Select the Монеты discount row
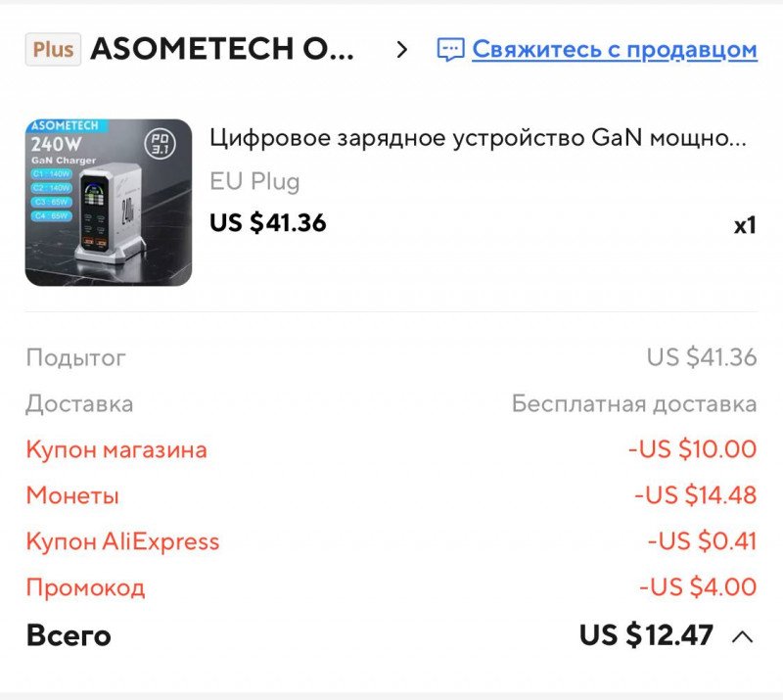This screenshot has width=783, height=700. point(391,495)
